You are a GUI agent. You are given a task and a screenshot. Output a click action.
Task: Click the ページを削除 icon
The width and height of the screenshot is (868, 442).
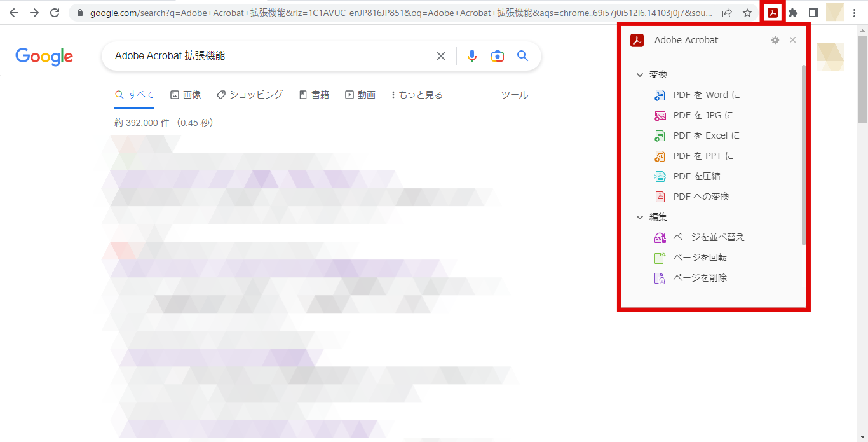tap(660, 278)
